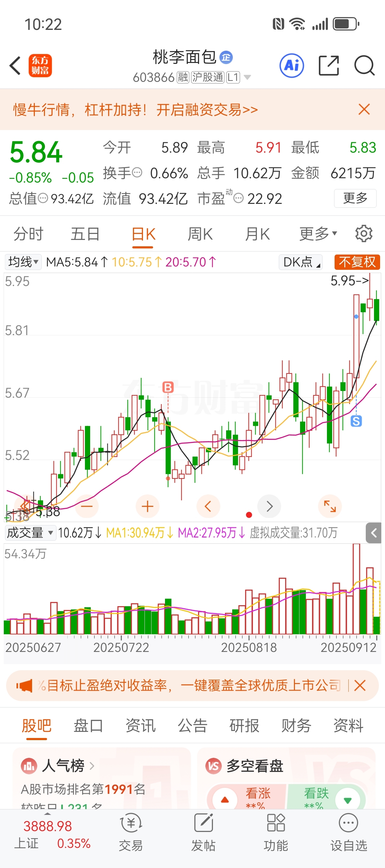
Task: Open the Ai assistant icon
Action: [291, 65]
